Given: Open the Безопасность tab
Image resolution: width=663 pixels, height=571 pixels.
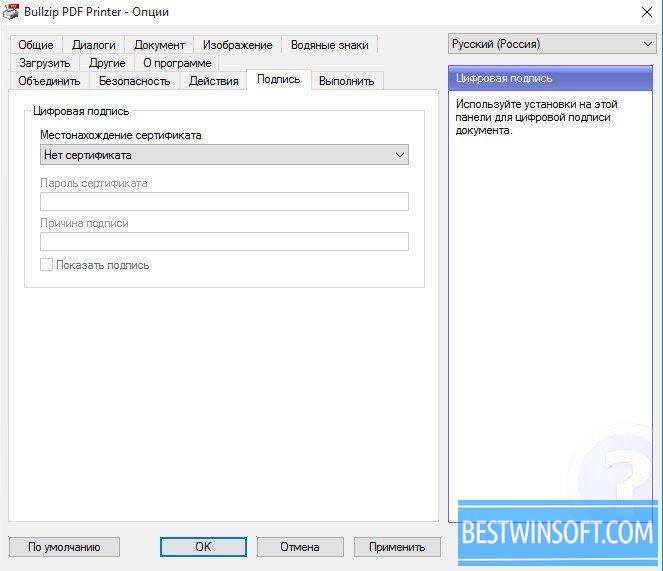Looking at the screenshot, I should coord(134,81).
